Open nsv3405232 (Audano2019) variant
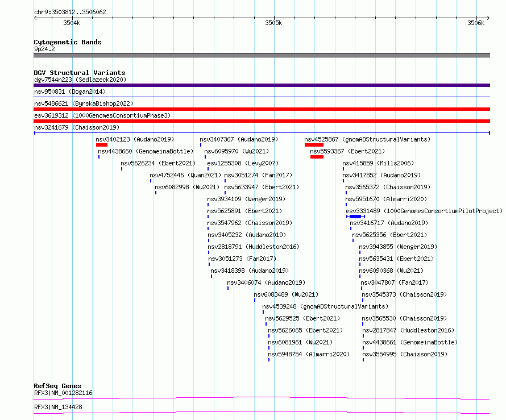The width and height of the screenshot is (506, 420). pos(247,235)
